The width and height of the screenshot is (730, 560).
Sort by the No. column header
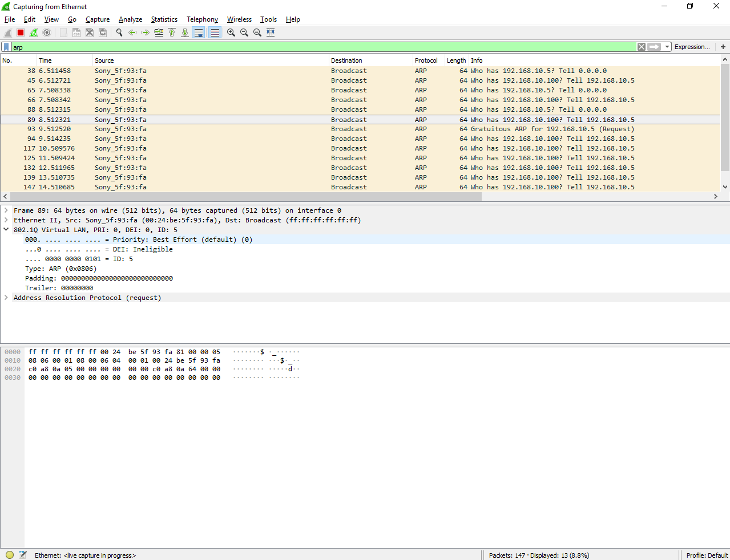[x=18, y=60]
